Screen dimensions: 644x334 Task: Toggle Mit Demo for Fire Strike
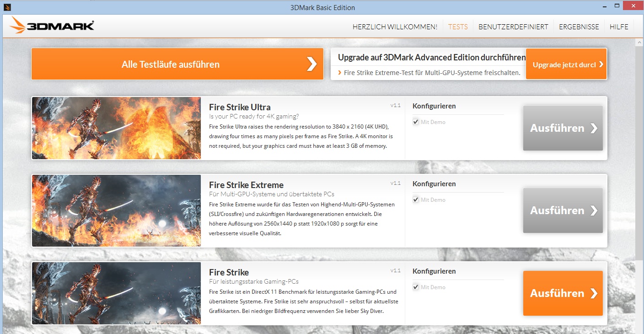[x=415, y=287]
